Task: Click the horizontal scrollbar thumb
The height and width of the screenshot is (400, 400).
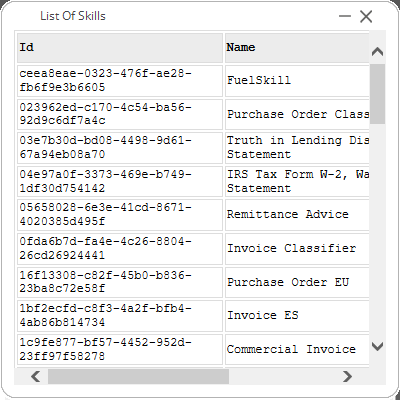Action: [x=138, y=377]
